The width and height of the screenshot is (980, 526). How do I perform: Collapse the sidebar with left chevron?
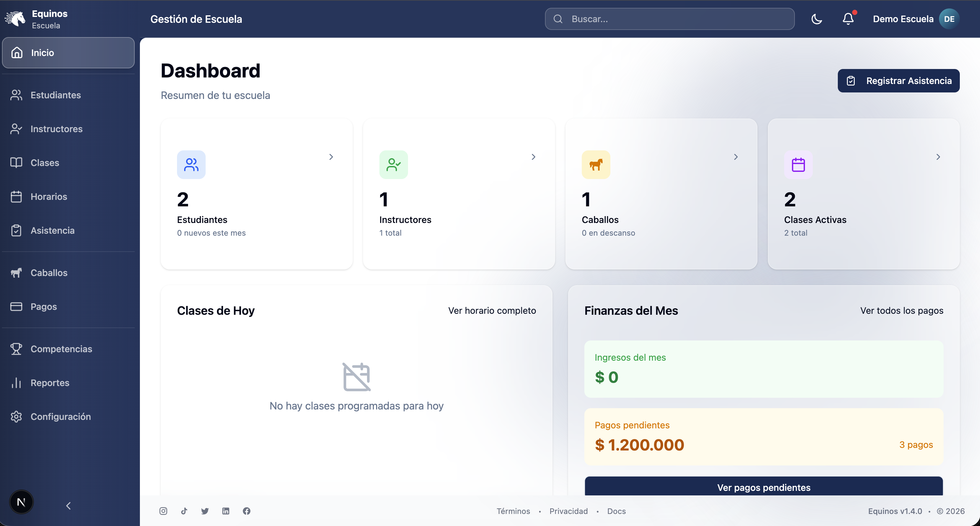[x=68, y=506]
